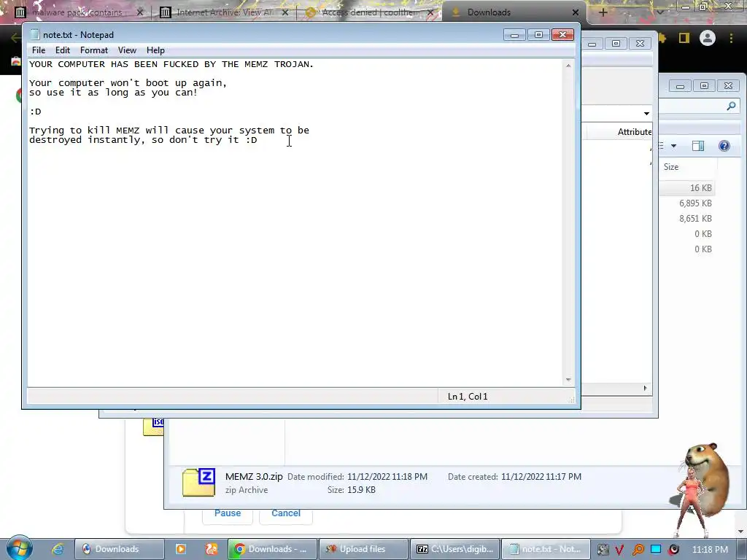Close the Internet Archive browser tab
Screen dimensions: 747x560
coord(285,12)
